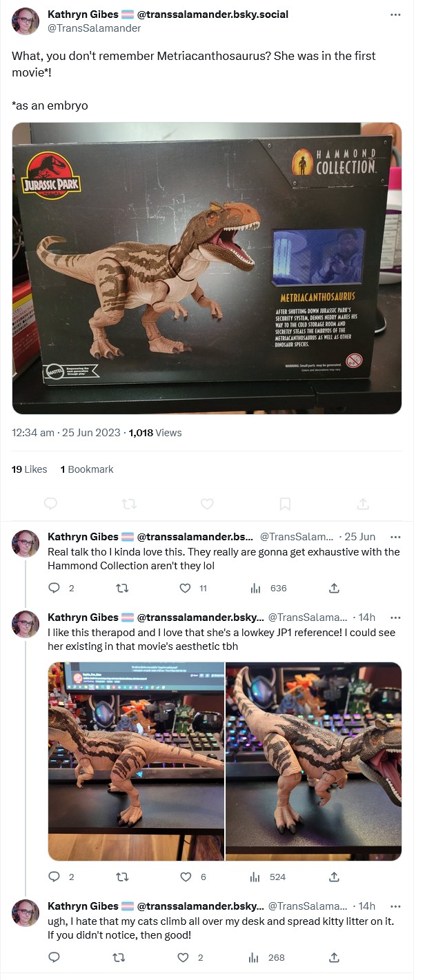
Task: Click the retweet icon under the main tweet
Action: [x=129, y=504]
